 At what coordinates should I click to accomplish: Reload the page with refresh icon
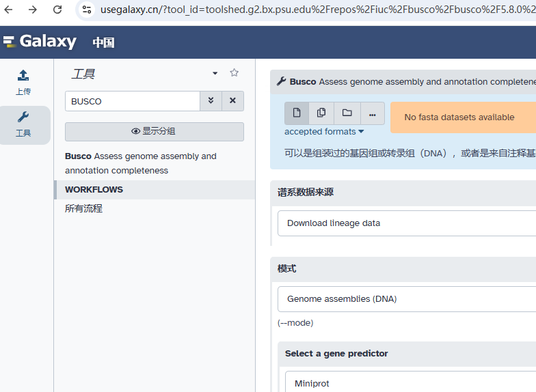pos(57,10)
